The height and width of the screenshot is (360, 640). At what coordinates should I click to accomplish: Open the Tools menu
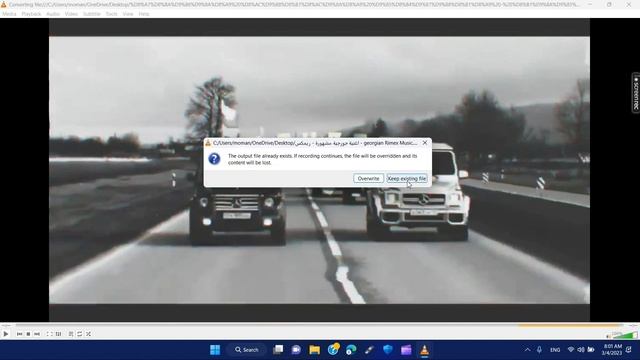(111, 14)
